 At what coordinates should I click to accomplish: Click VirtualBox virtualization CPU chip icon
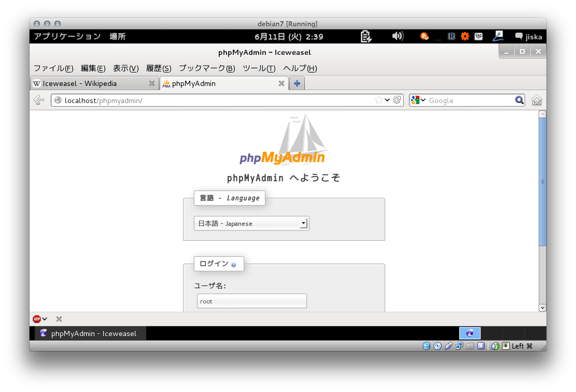click(x=481, y=346)
